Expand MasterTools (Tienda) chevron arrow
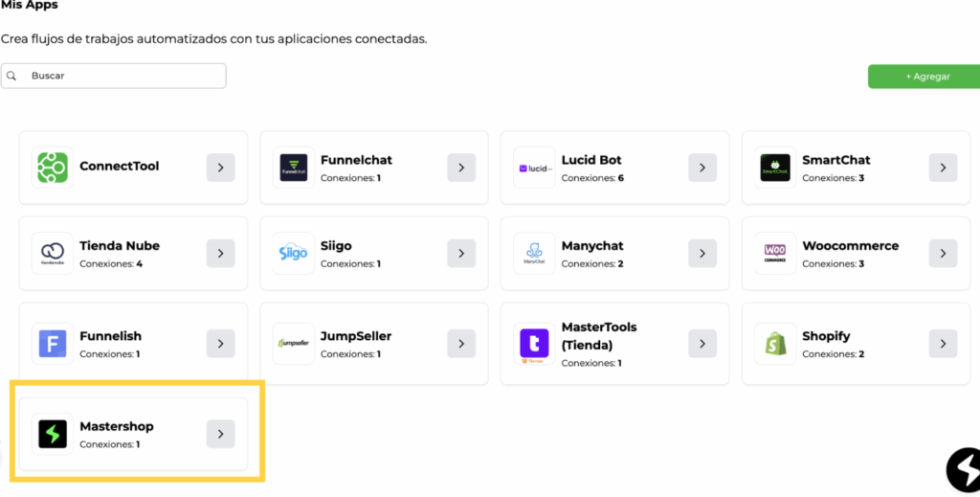 coord(702,344)
